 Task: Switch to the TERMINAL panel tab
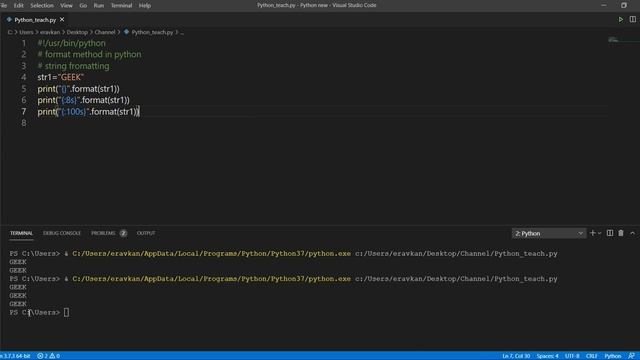pos(21,233)
